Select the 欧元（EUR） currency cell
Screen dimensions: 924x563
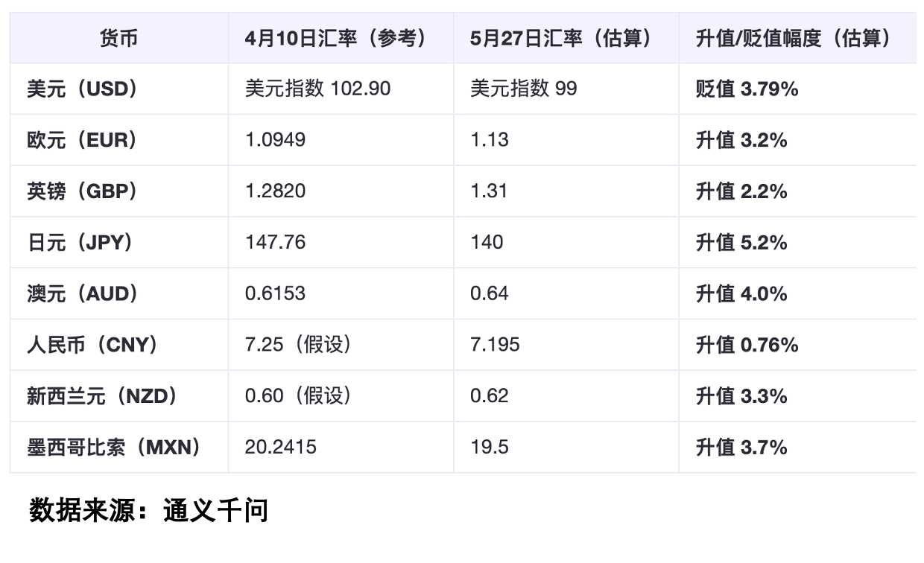coord(83,140)
